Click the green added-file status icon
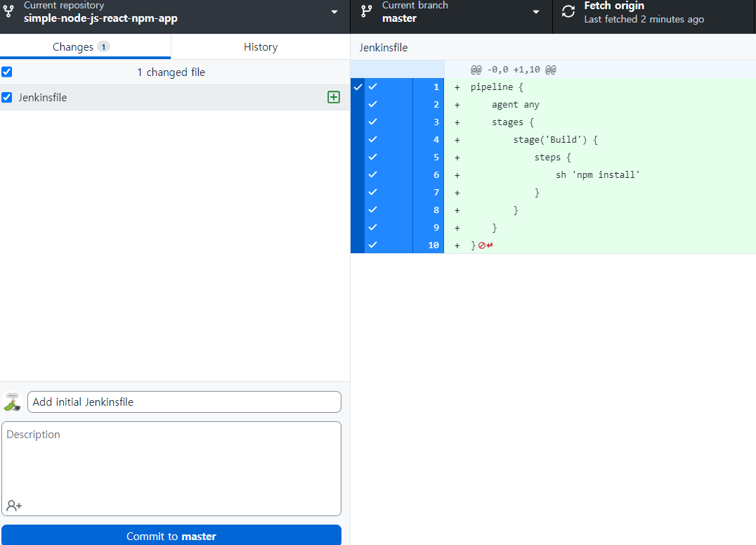 (x=334, y=97)
